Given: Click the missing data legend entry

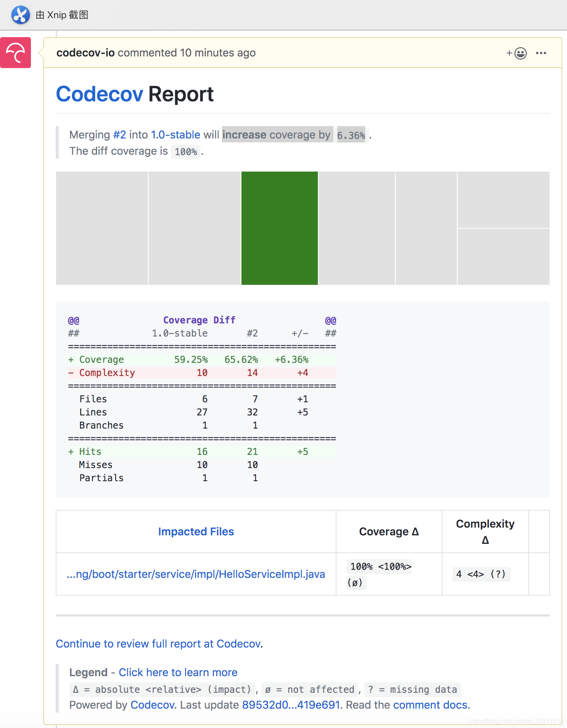Looking at the screenshot, I should (412, 689).
